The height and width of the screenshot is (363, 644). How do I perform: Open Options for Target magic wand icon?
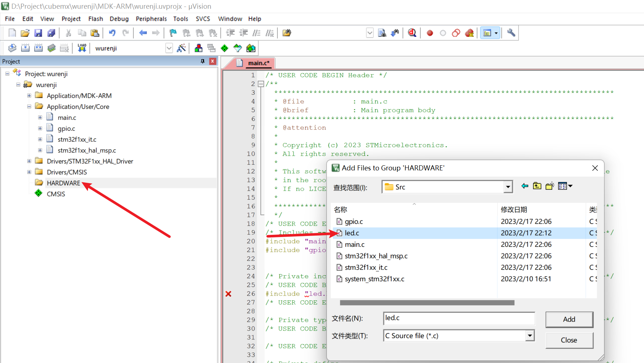(x=181, y=48)
